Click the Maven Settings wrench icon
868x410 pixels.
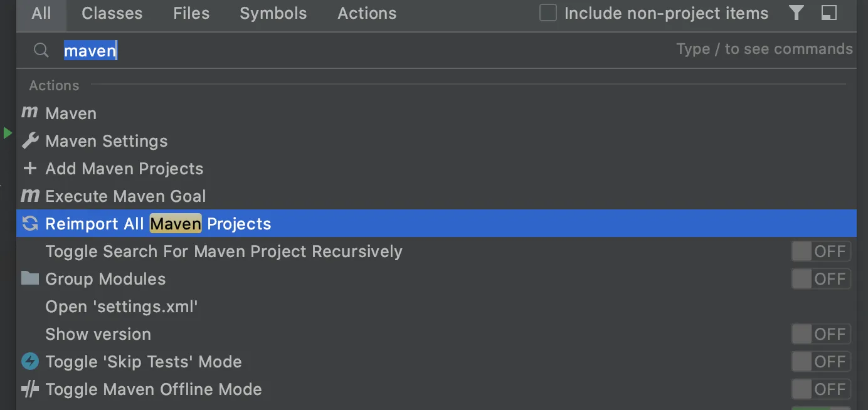point(29,141)
